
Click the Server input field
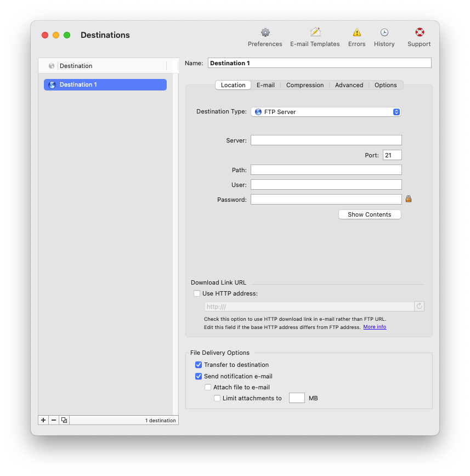pyautogui.click(x=326, y=140)
